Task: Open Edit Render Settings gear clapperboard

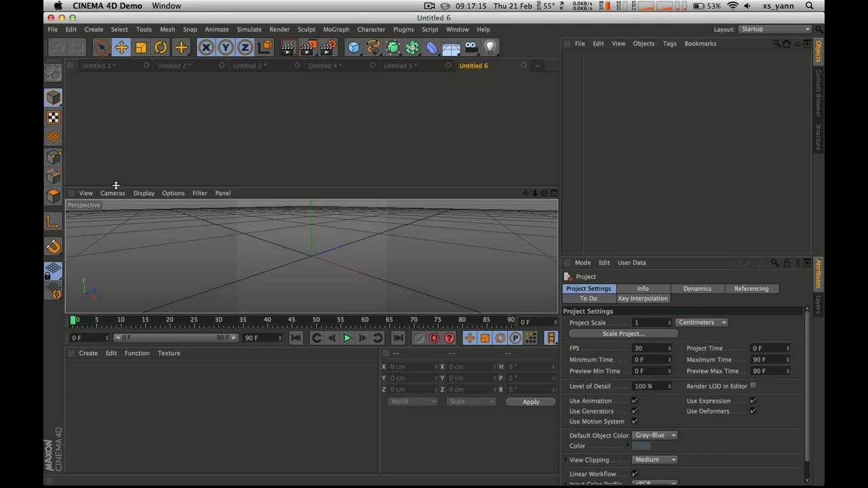Action: coord(328,47)
